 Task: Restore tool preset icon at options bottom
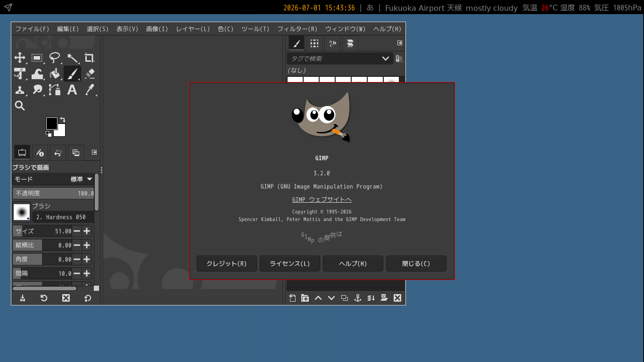(44, 298)
